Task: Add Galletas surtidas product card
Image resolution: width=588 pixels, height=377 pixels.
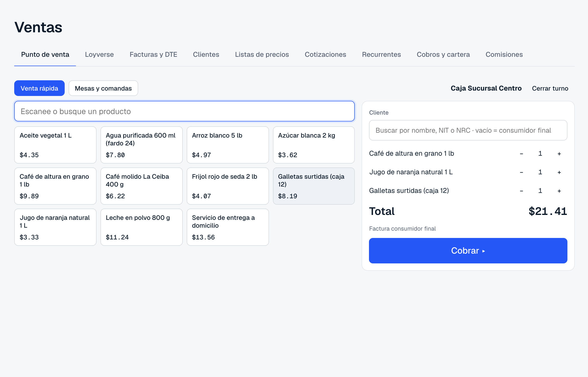Action: (314, 186)
